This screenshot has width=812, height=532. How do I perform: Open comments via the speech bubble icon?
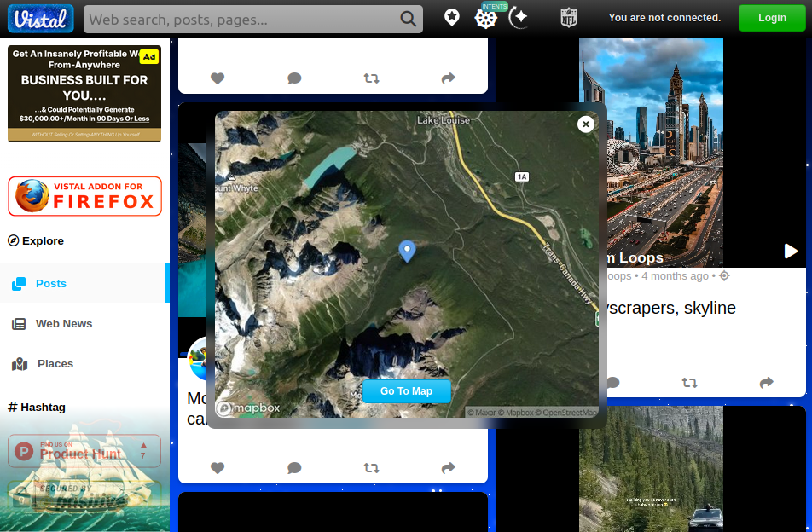(x=294, y=467)
